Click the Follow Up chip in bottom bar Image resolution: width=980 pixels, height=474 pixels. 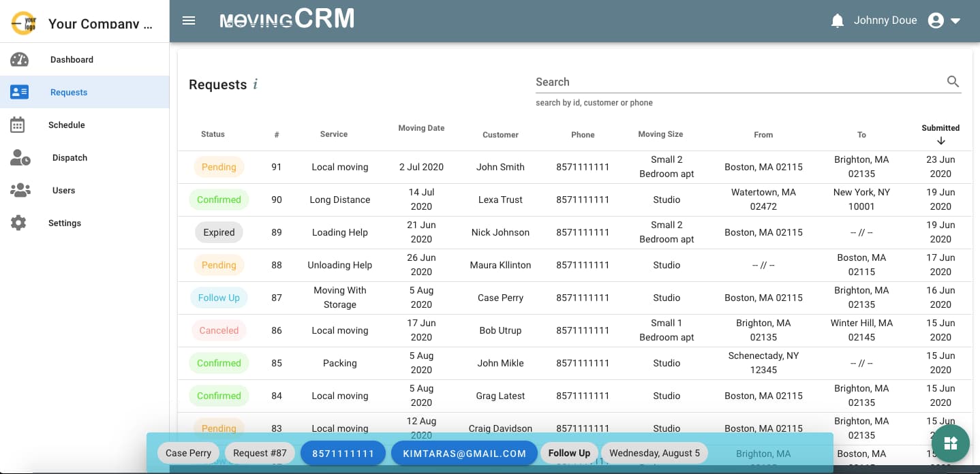pyautogui.click(x=569, y=453)
